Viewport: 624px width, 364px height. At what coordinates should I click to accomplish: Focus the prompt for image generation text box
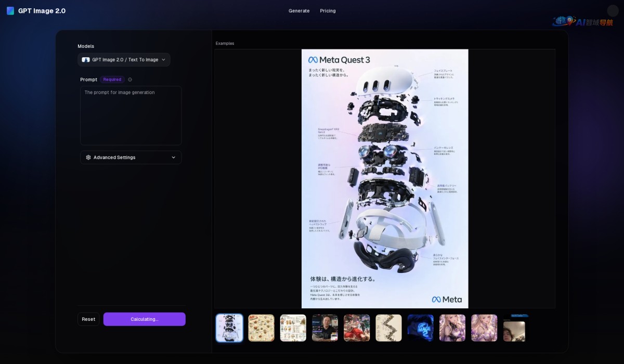[x=131, y=115]
